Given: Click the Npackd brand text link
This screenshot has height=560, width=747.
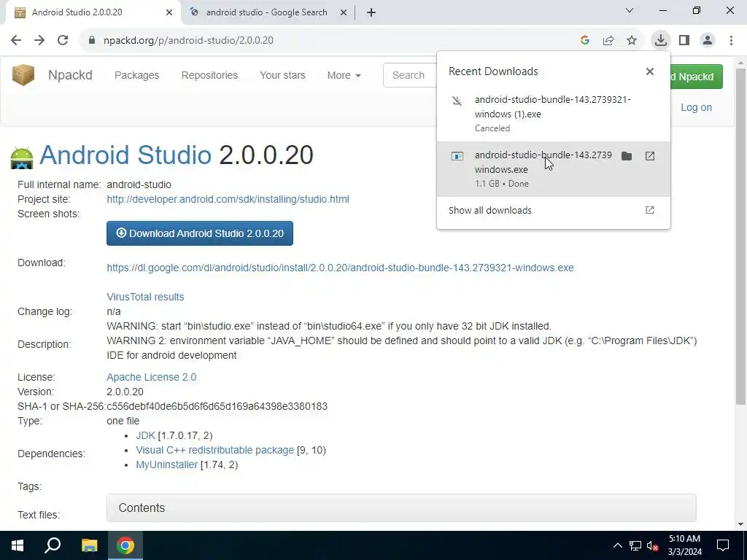Looking at the screenshot, I should click(x=70, y=75).
